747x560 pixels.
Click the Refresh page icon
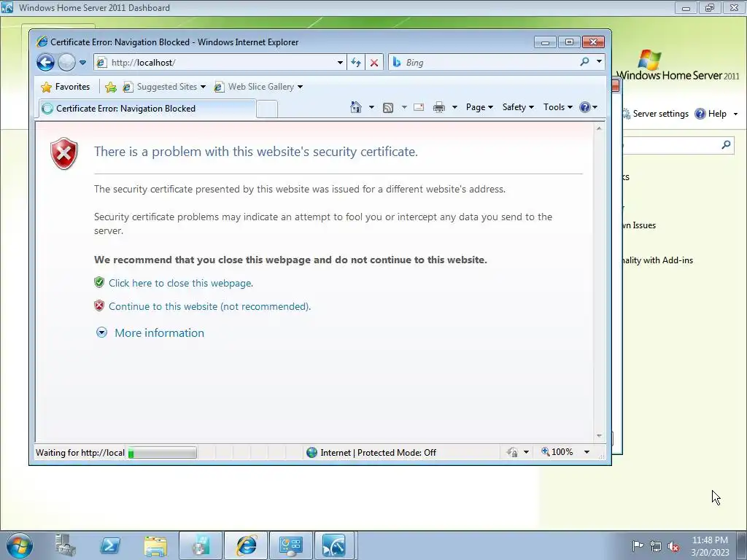pos(356,63)
